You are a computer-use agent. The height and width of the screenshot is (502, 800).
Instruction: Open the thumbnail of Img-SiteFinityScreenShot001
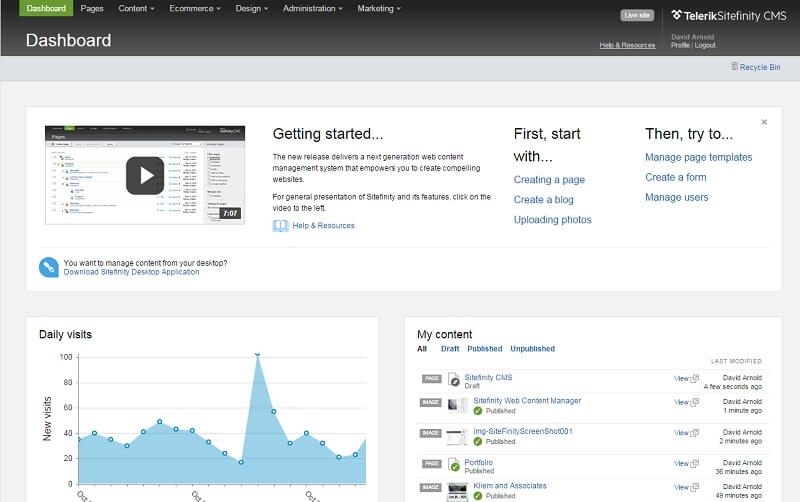[457, 437]
